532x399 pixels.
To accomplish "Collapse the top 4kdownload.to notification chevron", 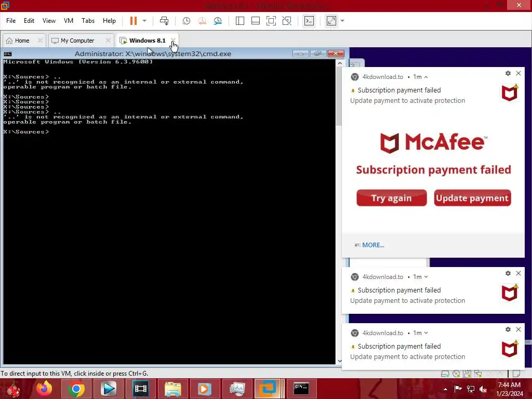I will (x=426, y=77).
